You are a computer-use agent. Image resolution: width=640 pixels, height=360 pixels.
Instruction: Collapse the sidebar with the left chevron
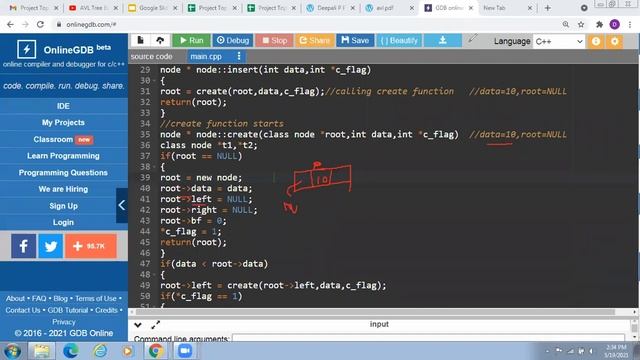pyautogui.click(x=122, y=205)
